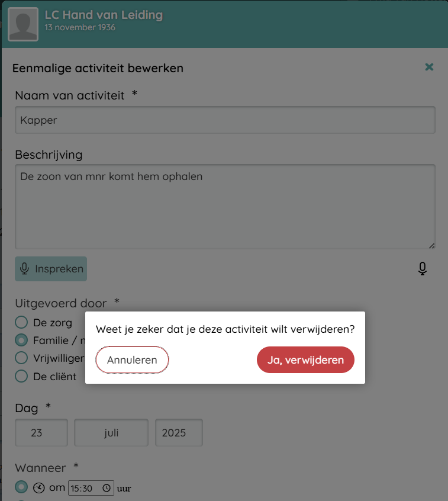Click the resize handle of the description box
448x501 pixels.
tap(431, 245)
